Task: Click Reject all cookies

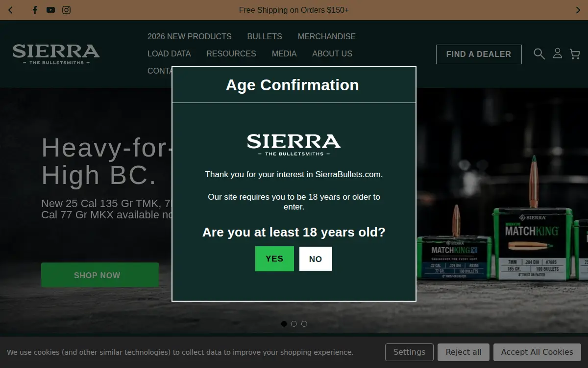Action: coord(464,352)
